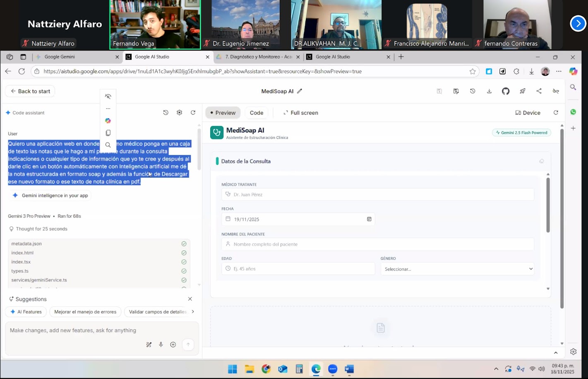Viewport: 588px width, 379px height.
Task: Click the save-and-edit copy icon in header
Action: coord(456,91)
